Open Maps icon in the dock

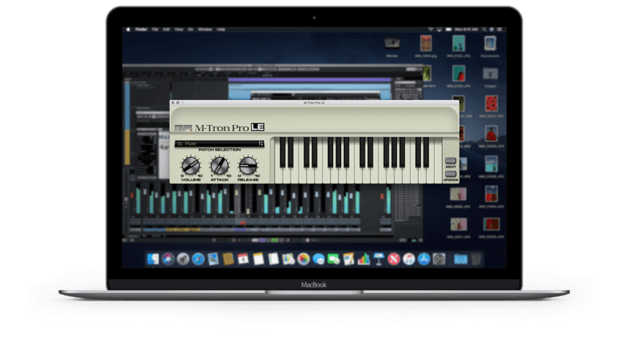point(288,259)
